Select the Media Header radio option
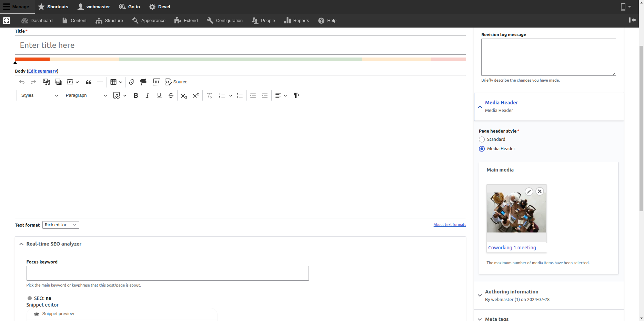The image size is (644, 321). pyautogui.click(x=482, y=149)
